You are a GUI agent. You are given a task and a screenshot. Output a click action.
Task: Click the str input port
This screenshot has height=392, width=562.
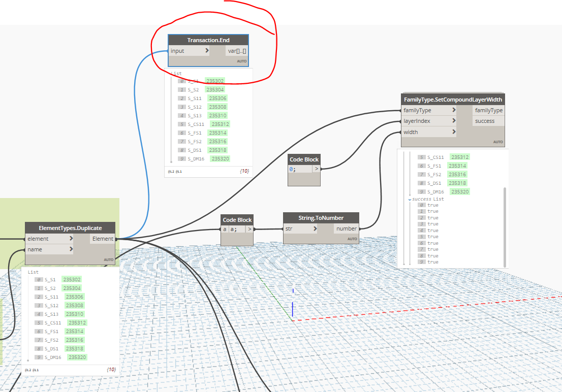[300, 228]
